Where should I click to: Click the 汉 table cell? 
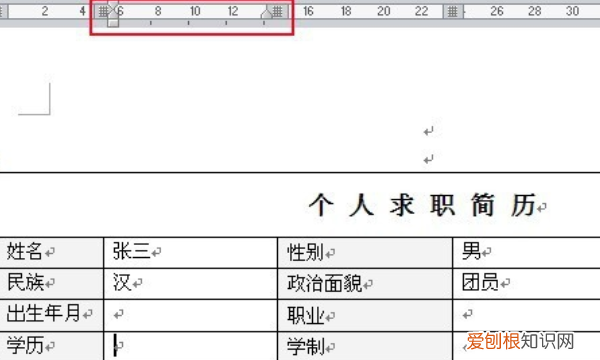tap(190, 283)
